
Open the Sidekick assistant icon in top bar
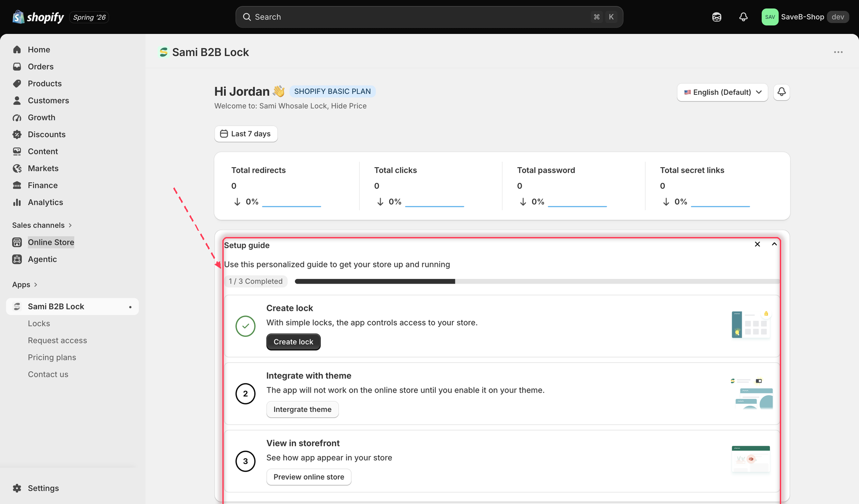coord(717,17)
